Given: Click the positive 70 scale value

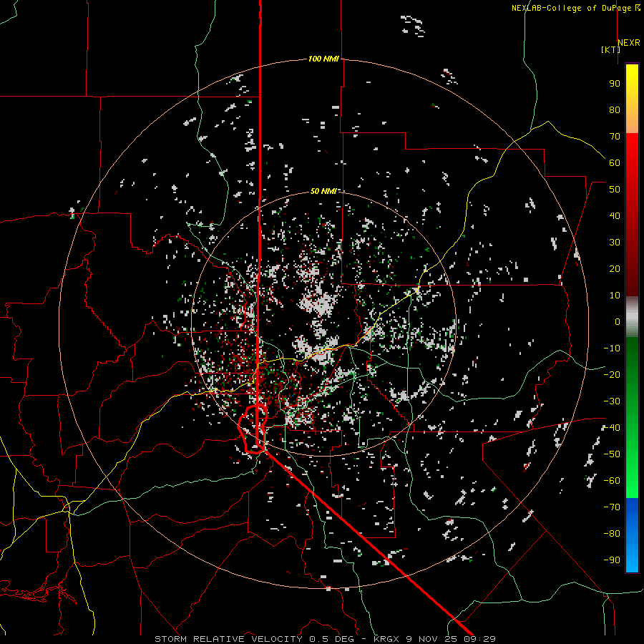Looking at the screenshot, I should coord(615,137).
